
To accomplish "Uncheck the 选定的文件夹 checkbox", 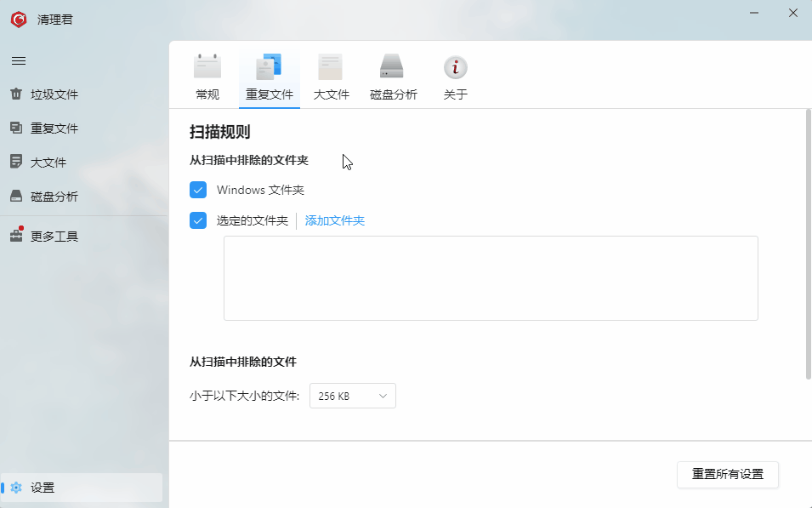I will click(x=198, y=220).
